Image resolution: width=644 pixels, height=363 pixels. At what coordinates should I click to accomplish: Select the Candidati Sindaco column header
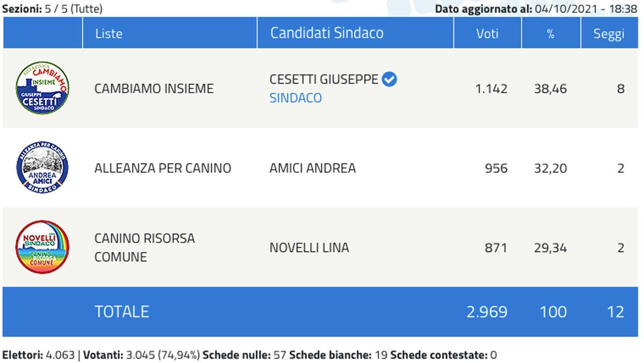[x=326, y=33]
